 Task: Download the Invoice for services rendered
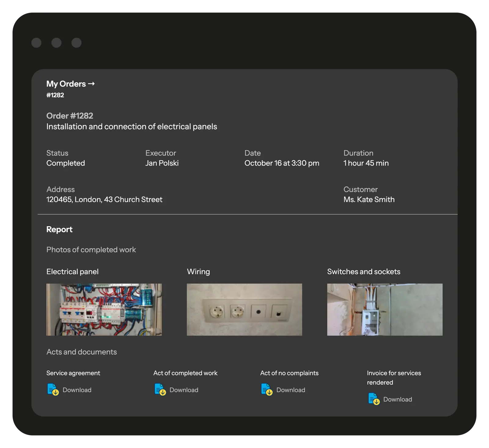coord(397,399)
